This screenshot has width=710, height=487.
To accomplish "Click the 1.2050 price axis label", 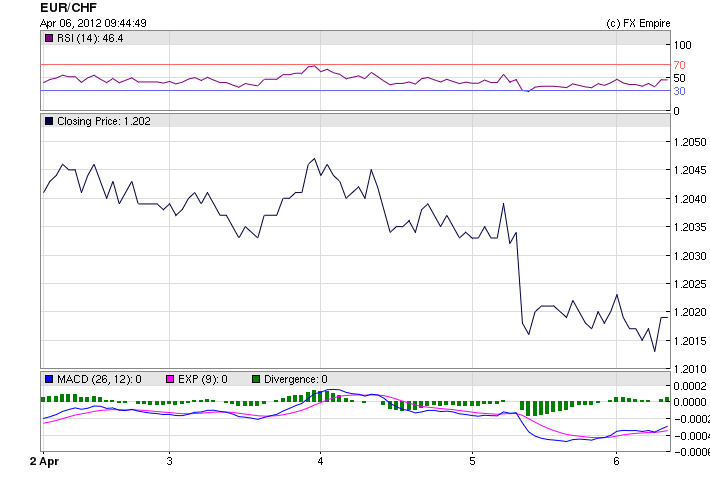I will pos(689,142).
